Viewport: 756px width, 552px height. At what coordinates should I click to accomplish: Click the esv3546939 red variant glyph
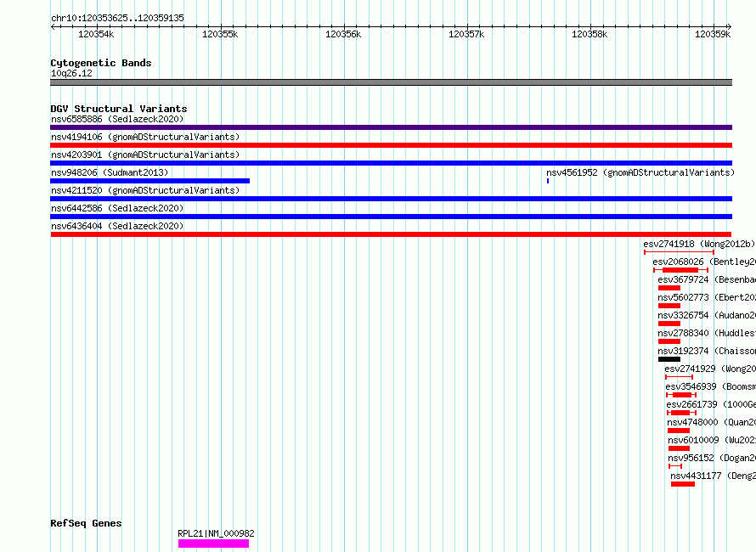pyautogui.click(x=681, y=395)
